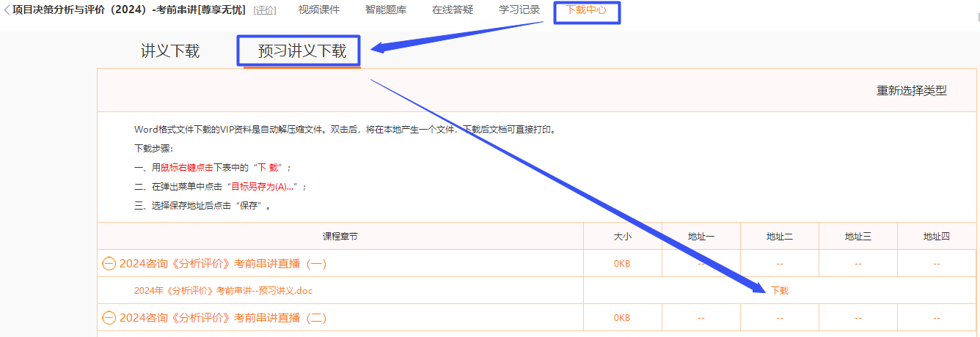Select the 预习讲义下载 sub-tab
Image resolution: width=980 pixels, height=337 pixels.
click(301, 51)
